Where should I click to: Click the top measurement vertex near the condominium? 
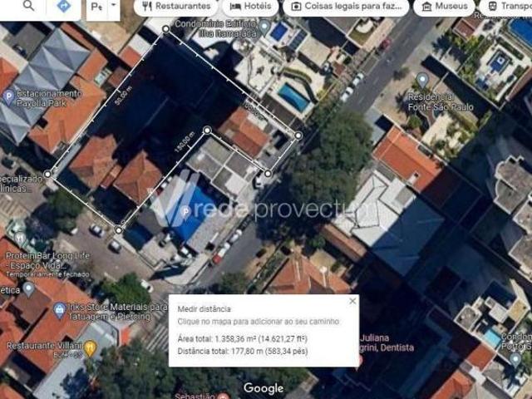click(x=165, y=29)
